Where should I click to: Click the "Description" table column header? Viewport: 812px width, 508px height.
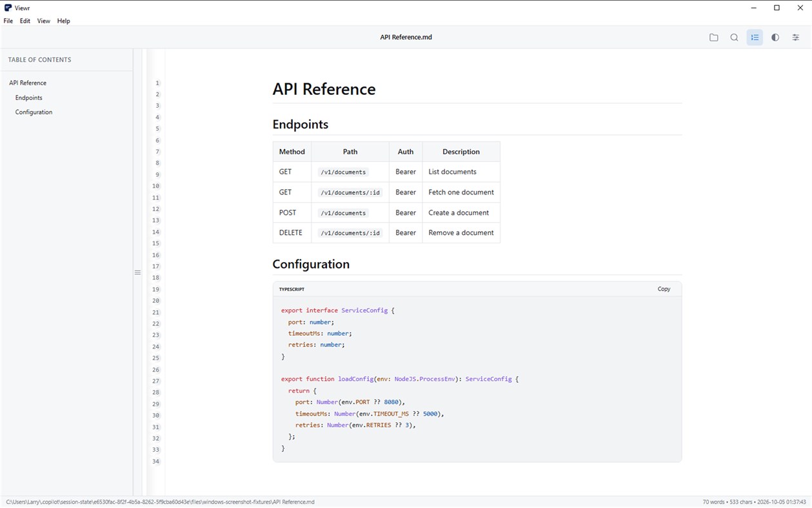(461, 152)
